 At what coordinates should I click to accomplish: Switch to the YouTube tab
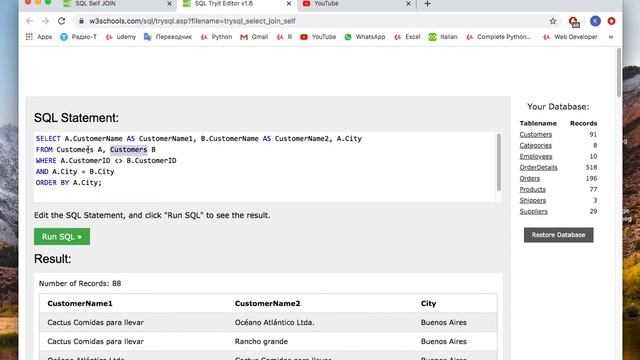(x=356, y=4)
